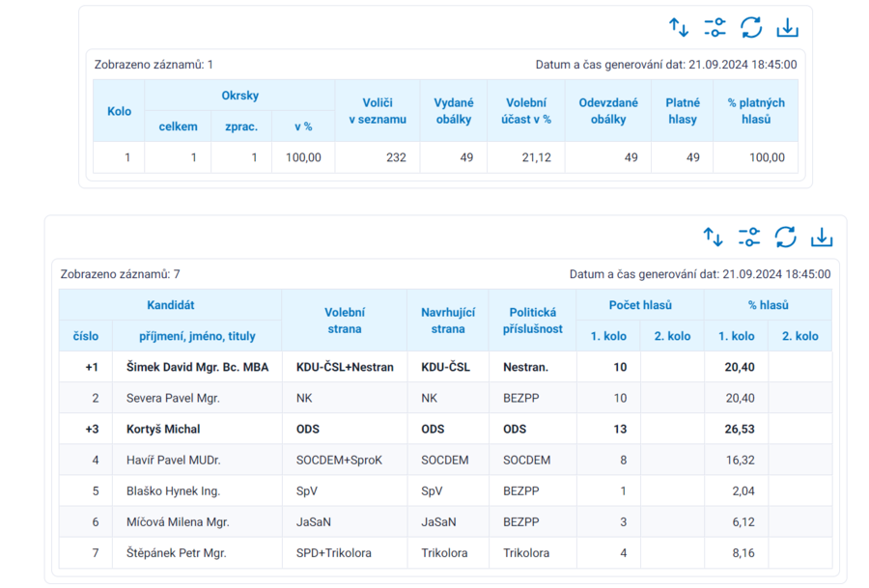Click the Volební účast v % header
Viewport: 869px width, 588px height.
pos(526,111)
